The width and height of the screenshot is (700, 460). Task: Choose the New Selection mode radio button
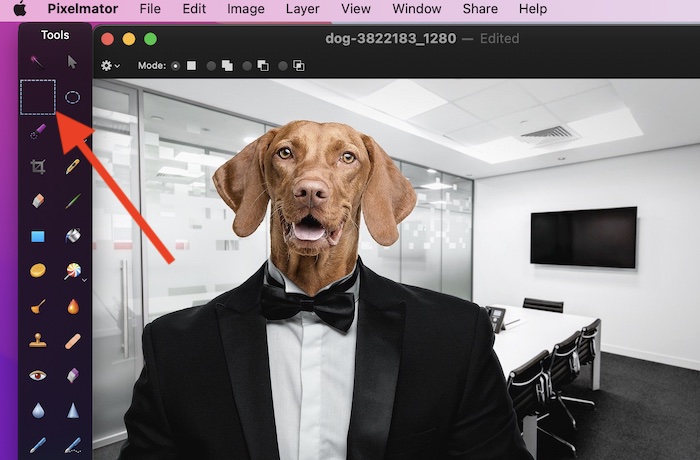[175, 66]
